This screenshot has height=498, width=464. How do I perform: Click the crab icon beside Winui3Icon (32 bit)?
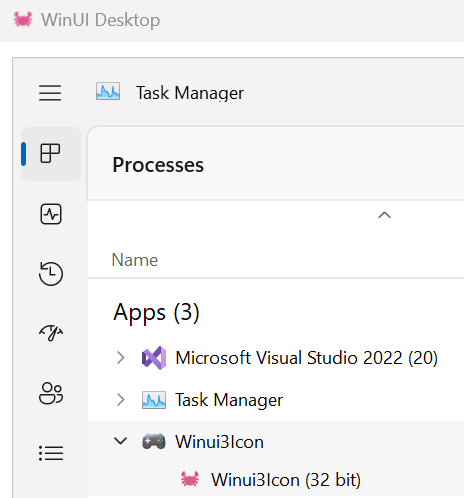(190, 479)
